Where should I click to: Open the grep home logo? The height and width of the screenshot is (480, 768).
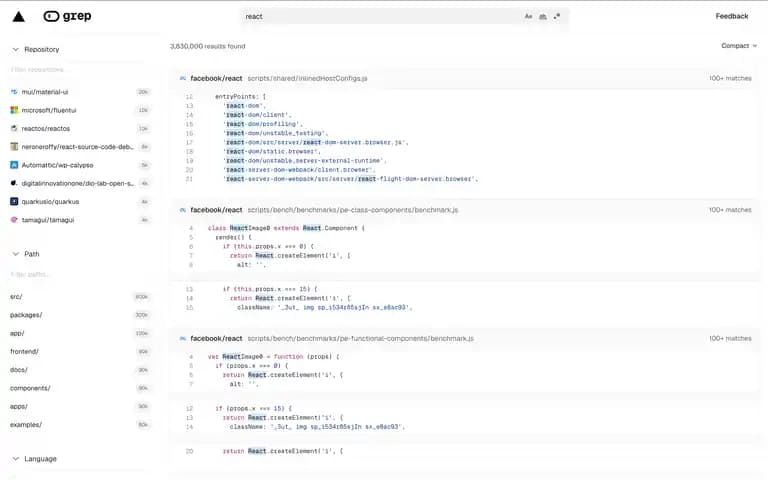tap(68, 16)
